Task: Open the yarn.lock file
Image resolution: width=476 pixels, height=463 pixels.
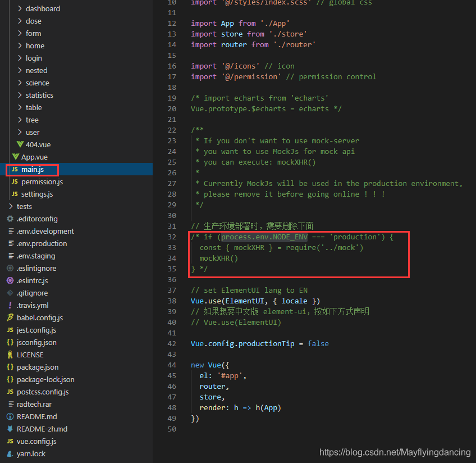Action: click(x=31, y=454)
